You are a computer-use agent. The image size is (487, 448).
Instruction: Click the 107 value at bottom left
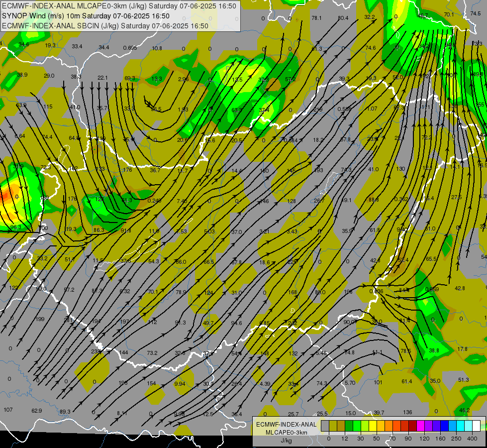[8, 410]
